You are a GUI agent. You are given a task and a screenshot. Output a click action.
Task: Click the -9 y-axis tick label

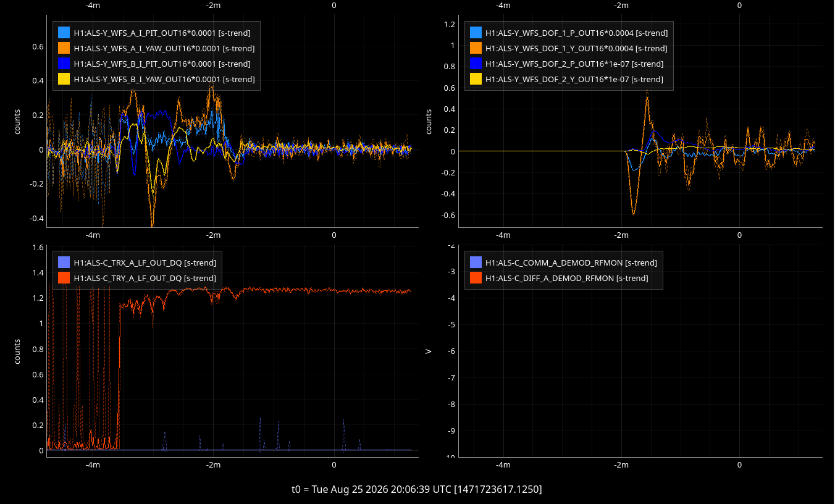pyautogui.click(x=451, y=430)
